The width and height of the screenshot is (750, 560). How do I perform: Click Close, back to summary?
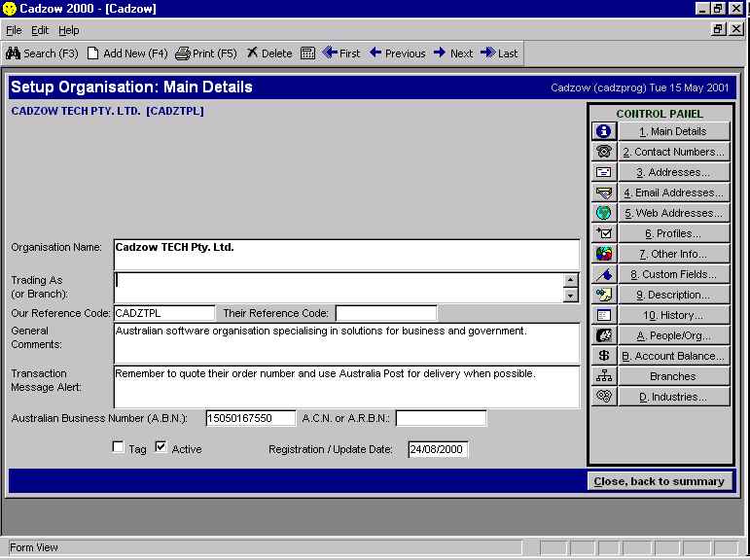[660, 481]
